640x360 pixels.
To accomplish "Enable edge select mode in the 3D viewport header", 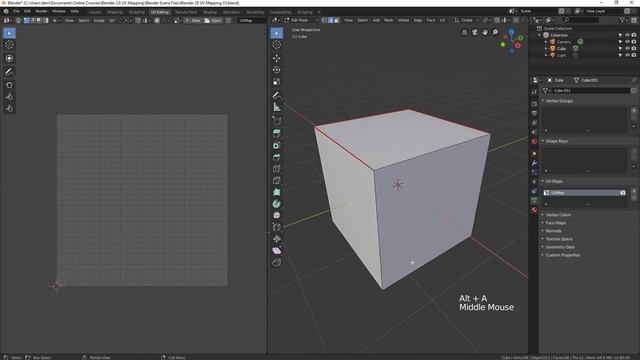I will [331, 20].
